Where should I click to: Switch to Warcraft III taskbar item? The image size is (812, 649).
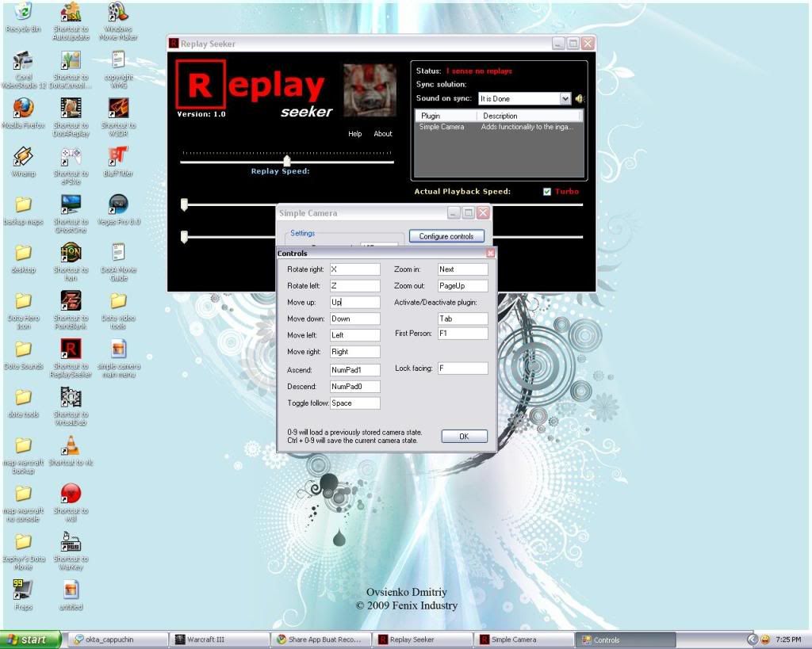point(220,639)
